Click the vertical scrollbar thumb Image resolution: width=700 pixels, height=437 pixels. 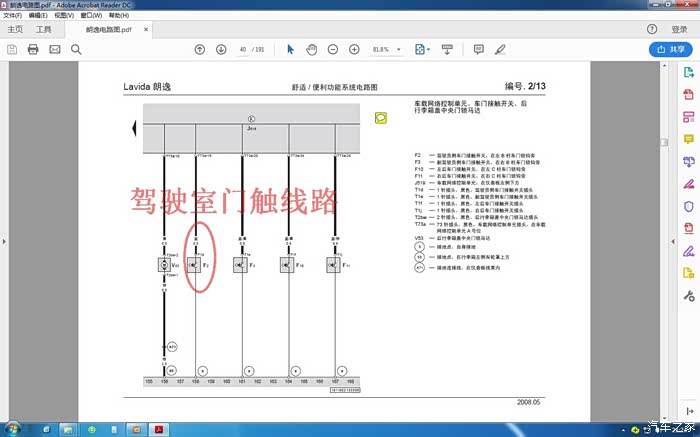tap(664, 142)
